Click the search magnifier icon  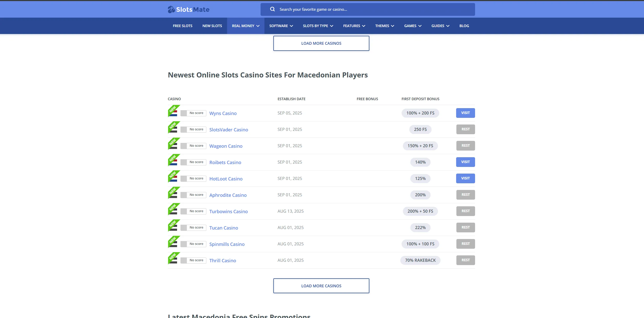(x=272, y=9)
